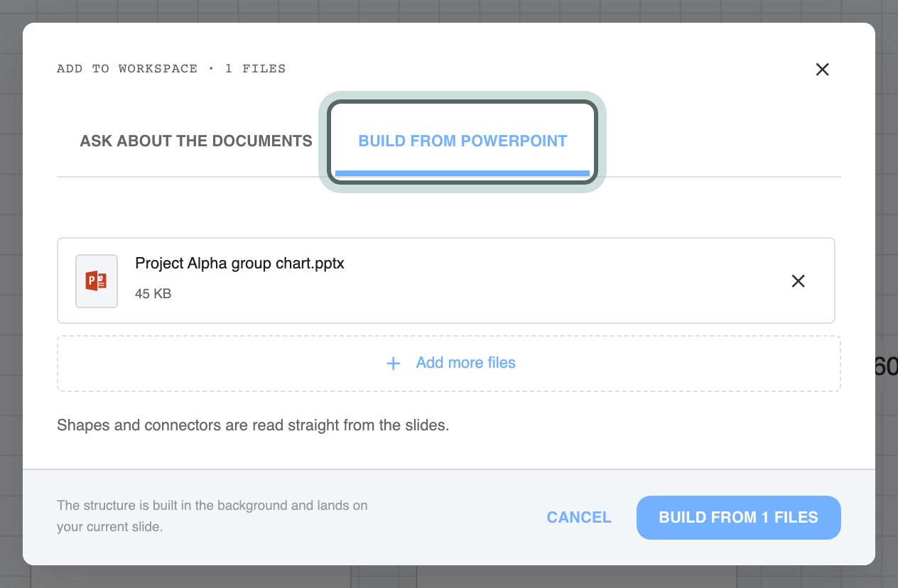This screenshot has width=898, height=588.
Task: Add more files to the upload
Action: pyautogui.click(x=449, y=364)
